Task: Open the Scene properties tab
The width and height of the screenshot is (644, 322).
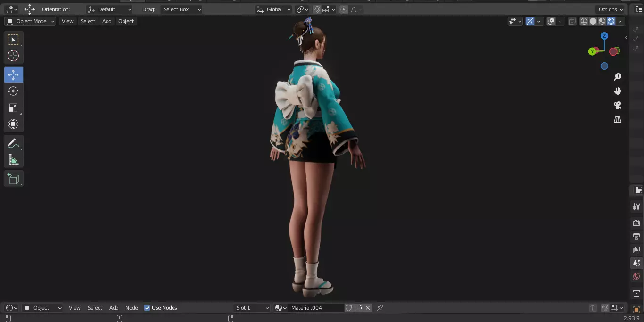Action: coord(636,263)
